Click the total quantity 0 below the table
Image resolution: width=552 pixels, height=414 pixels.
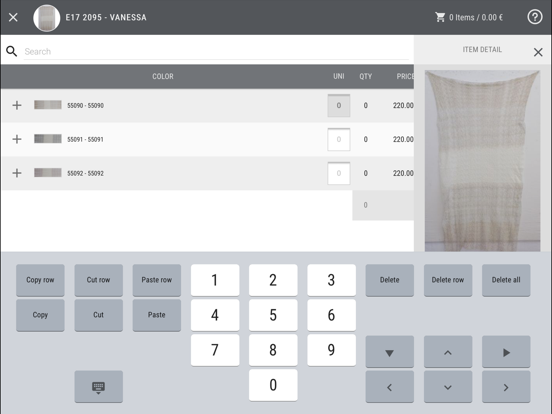365,205
